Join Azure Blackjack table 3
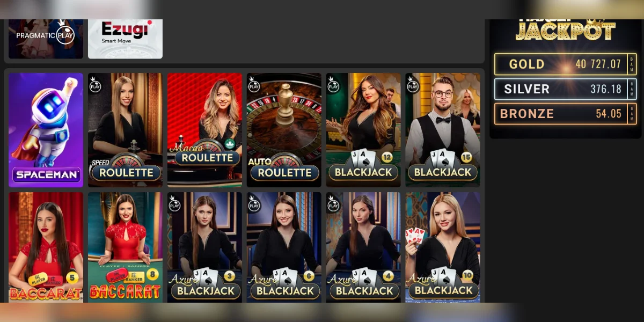The image size is (644, 322). point(204,247)
